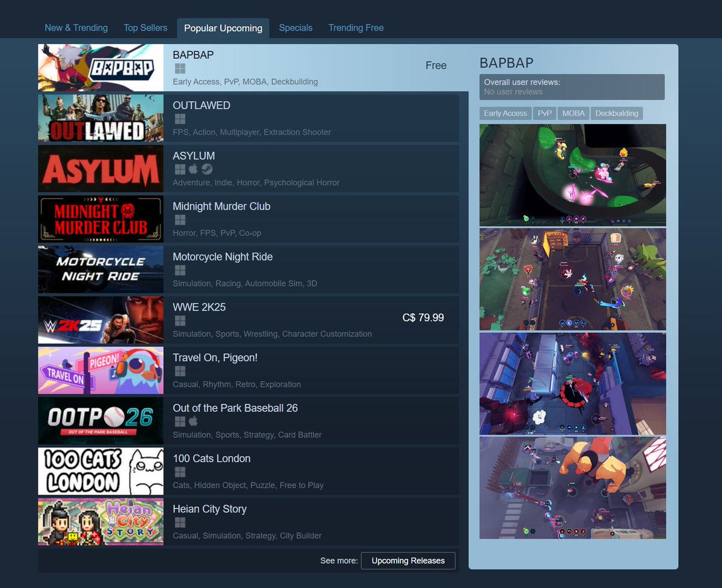
Task: Click OUTLAWED tags 'FPS, Action, Multiplayer, Extraction Shooter'
Action: (x=251, y=132)
